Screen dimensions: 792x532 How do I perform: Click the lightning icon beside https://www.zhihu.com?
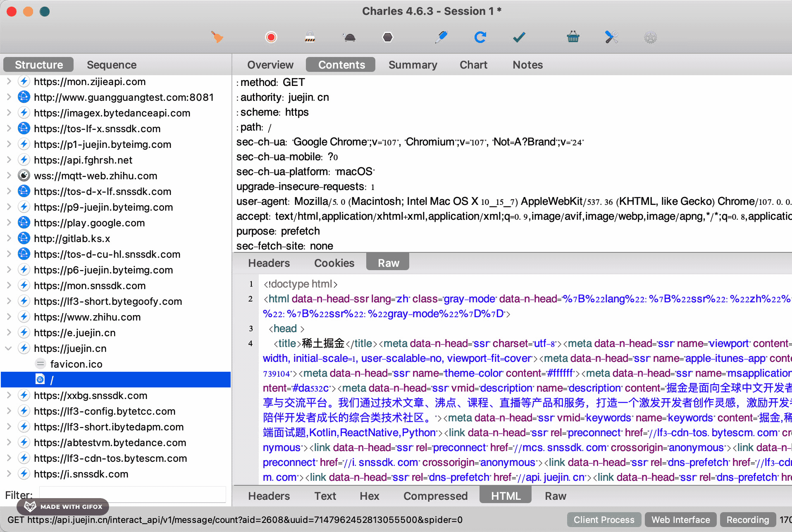tap(24, 317)
